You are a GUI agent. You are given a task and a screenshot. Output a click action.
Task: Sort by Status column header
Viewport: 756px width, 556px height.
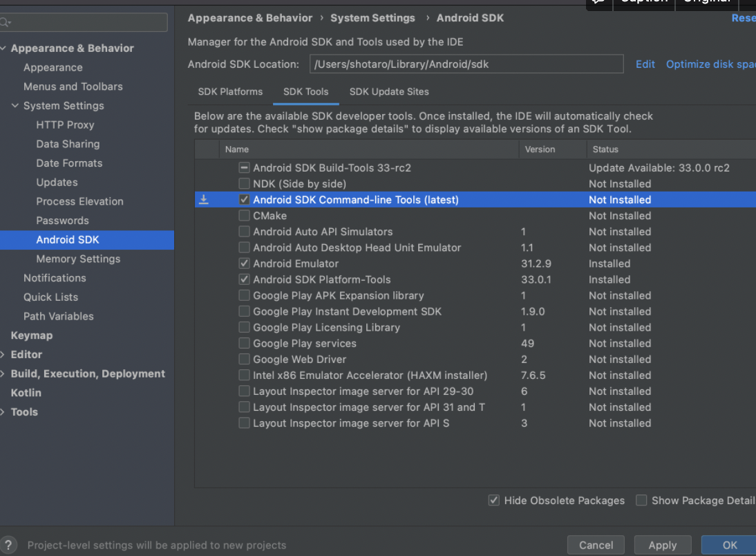click(x=671, y=149)
